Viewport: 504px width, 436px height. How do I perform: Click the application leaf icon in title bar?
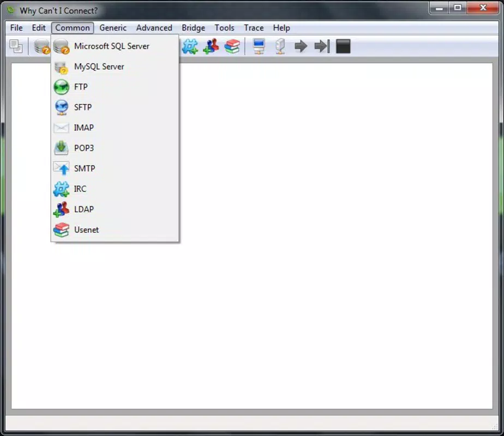[11, 10]
